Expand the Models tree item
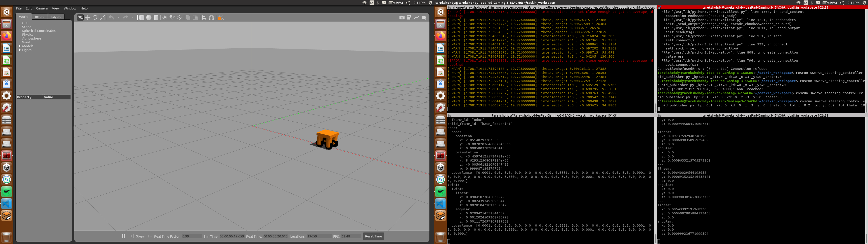Viewport: 868px width, 244px height. 20,46
